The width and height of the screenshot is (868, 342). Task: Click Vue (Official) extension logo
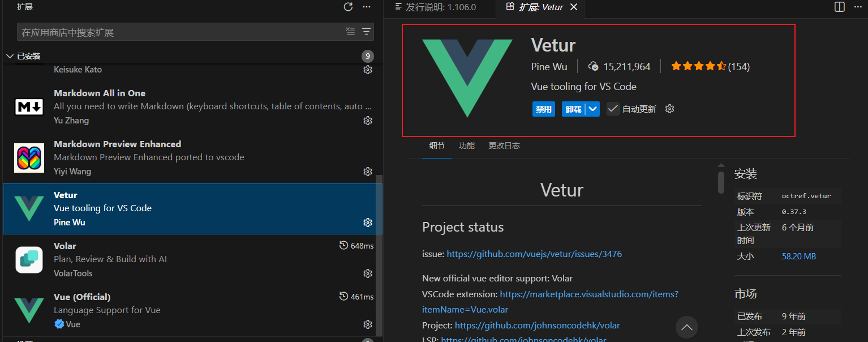point(29,310)
